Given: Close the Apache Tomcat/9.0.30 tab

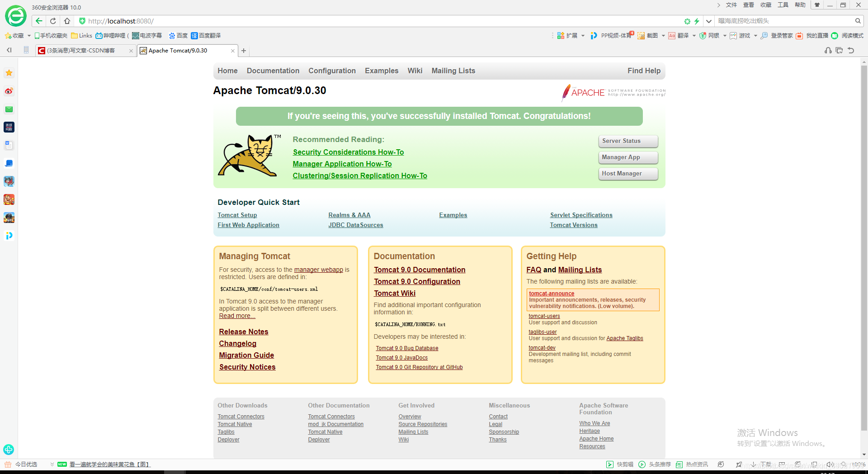Looking at the screenshot, I should [233, 51].
